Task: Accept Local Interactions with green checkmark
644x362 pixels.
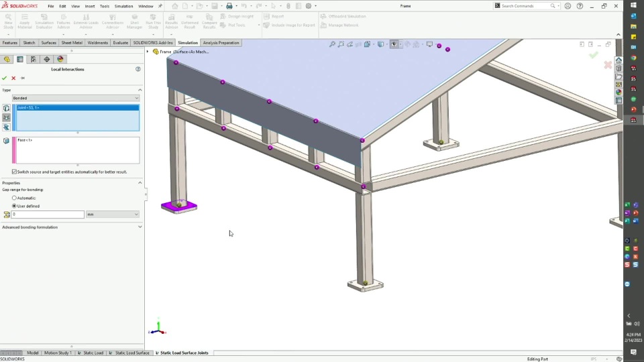Action: [5, 78]
